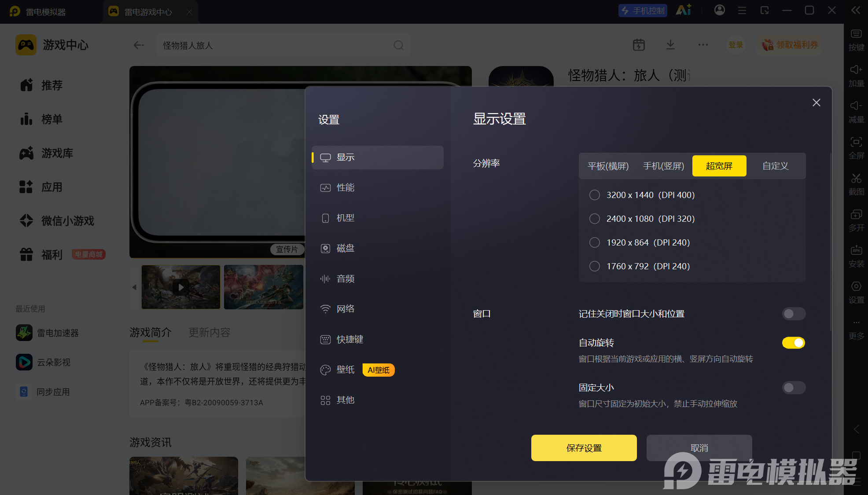Close the 雷电游戏中心 tab
The width and height of the screenshot is (868, 495).
coord(189,12)
